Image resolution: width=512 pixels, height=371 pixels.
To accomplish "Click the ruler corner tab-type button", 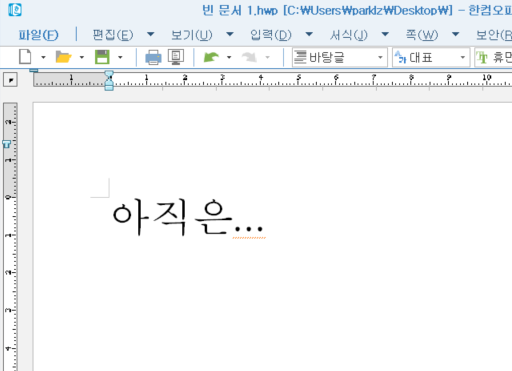I will pos(10,80).
